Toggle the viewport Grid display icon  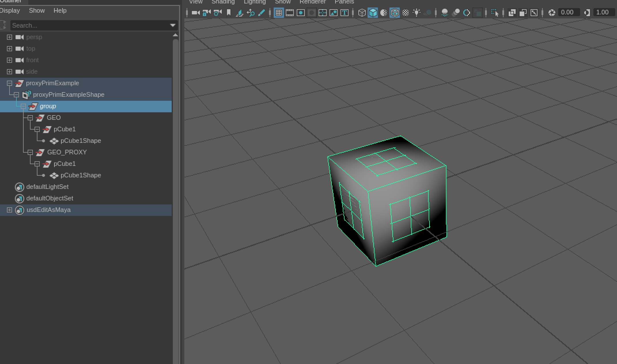(x=279, y=13)
